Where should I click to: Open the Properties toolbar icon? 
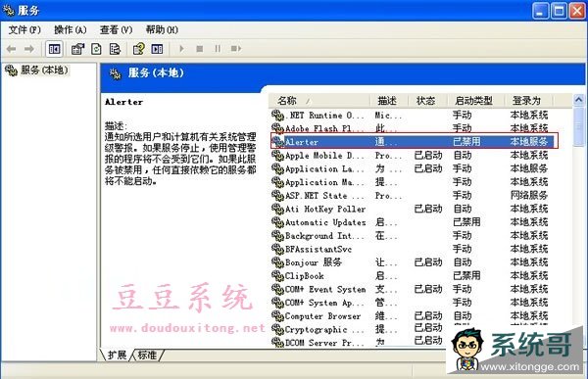[78, 49]
